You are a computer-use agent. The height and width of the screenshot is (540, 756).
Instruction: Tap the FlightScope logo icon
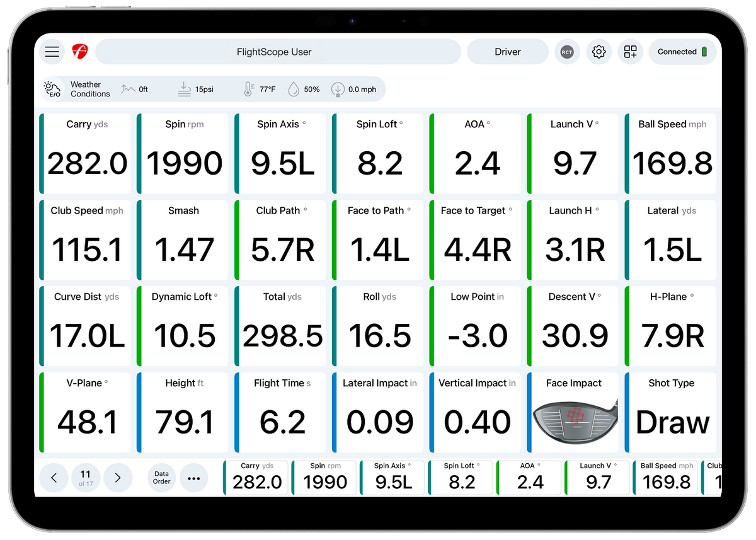click(79, 52)
